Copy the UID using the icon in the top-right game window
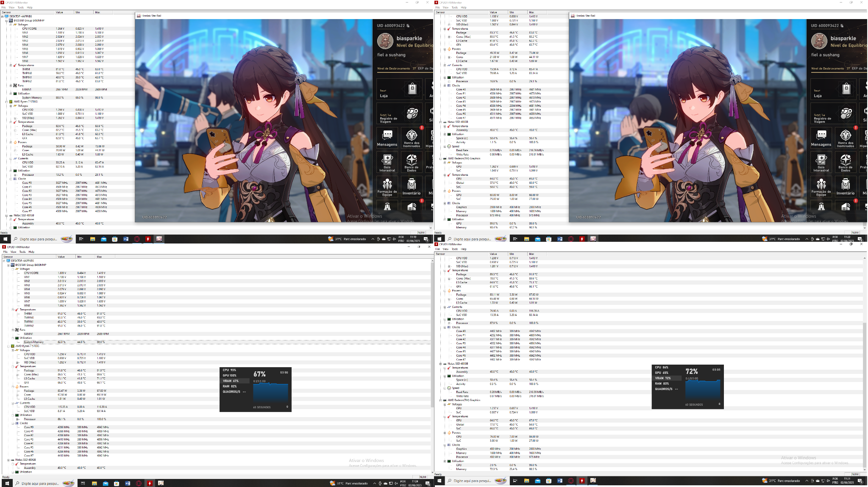The image size is (868, 487). (x=842, y=26)
